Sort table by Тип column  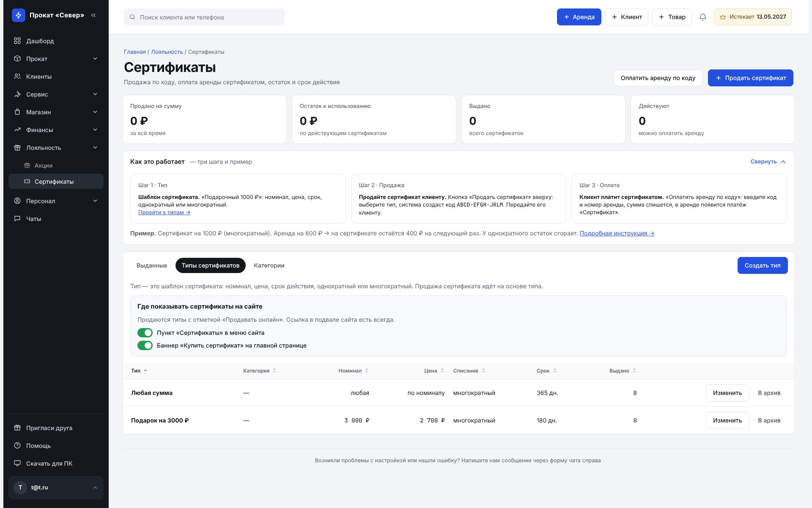pyautogui.click(x=139, y=371)
